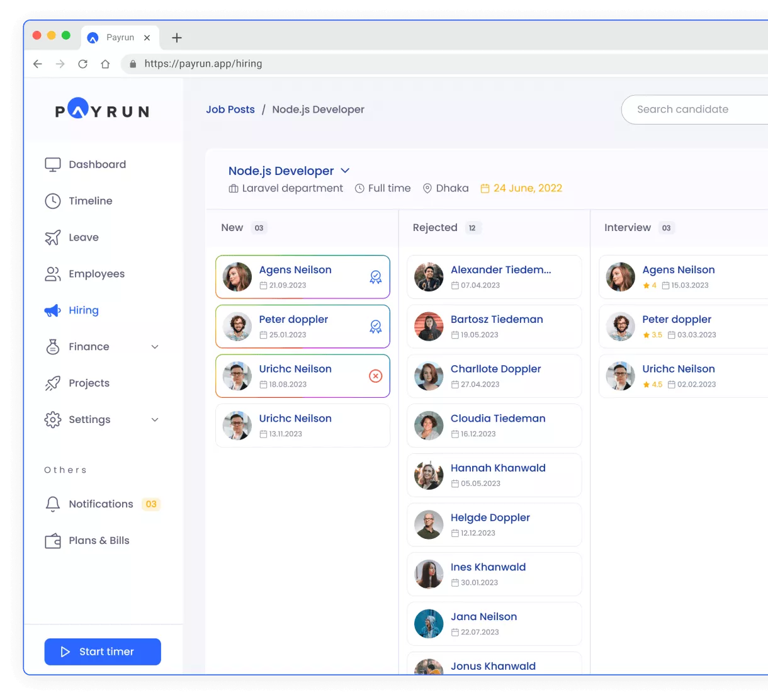Viewport: 768px width, 700px height.
Task: Click the browser reload icon
Action: point(82,64)
